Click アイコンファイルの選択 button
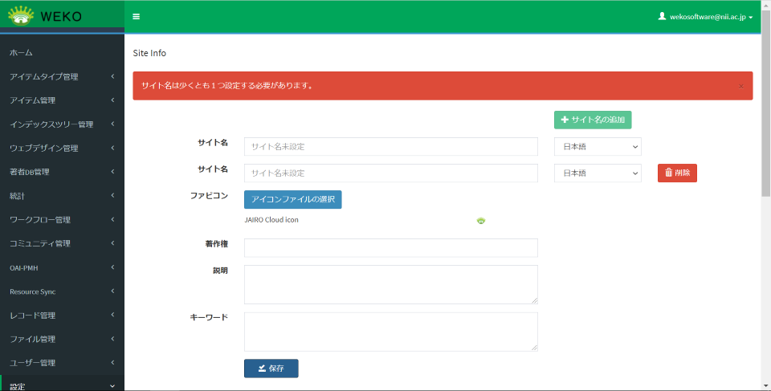Image resolution: width=771 pixels, height=391 pixels. pyautogui.click(x=293, y=200)
